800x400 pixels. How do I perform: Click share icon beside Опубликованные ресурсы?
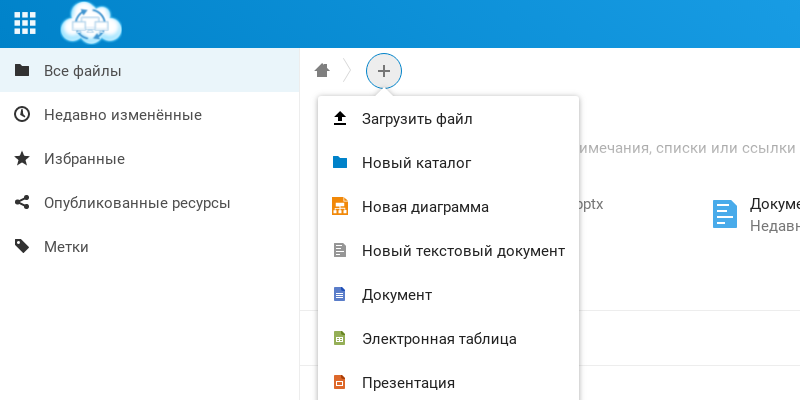22,203
